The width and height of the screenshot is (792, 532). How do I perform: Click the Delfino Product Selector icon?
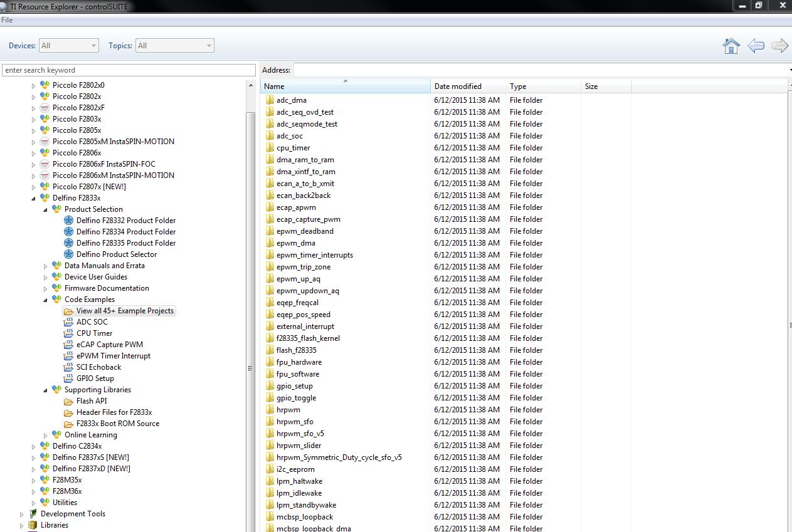coord(69,254)
